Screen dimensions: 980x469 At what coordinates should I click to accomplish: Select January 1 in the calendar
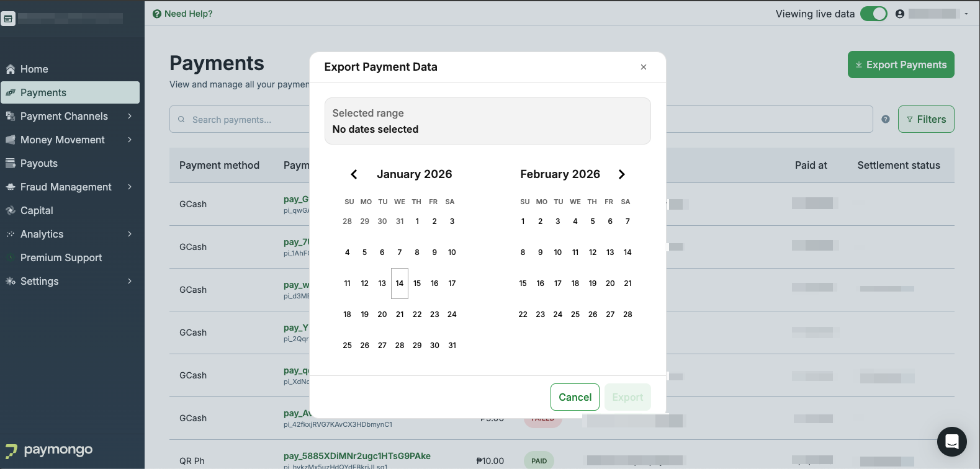click(x=417, y=221)
